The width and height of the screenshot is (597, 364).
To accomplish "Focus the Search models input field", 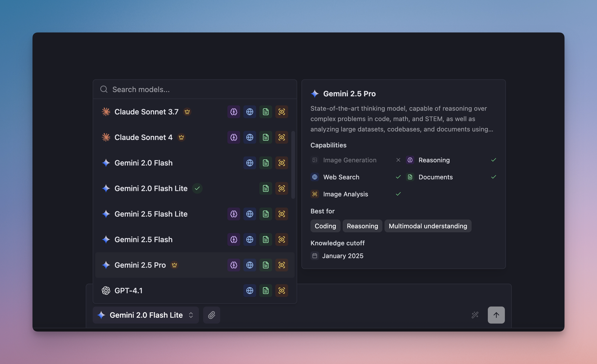I will [x=195, y=89].
